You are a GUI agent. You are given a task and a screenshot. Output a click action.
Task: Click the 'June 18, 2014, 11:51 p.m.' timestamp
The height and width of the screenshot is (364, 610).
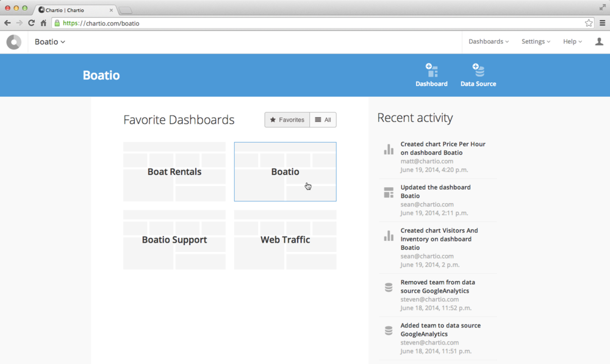point(436,351)
